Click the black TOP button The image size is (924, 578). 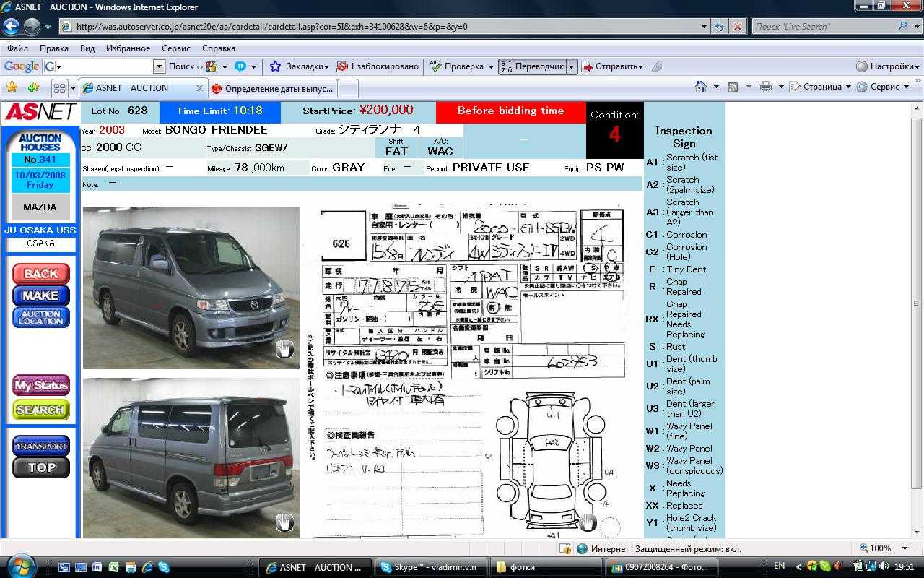40,467
